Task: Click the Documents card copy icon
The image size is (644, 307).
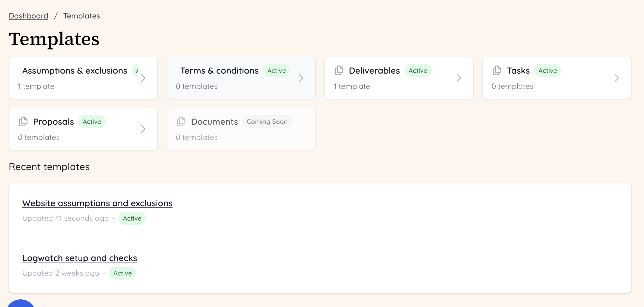Action: coord(181,121)
